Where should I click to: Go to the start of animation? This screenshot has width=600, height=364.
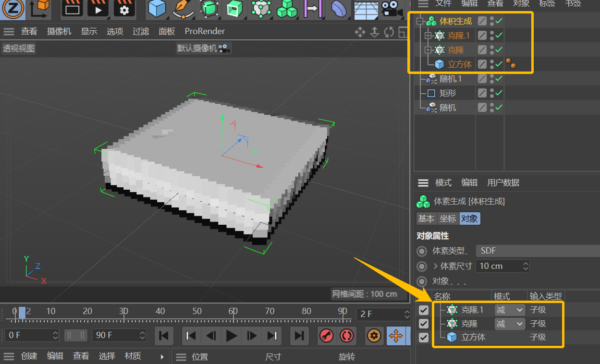(x=163, y=335)
